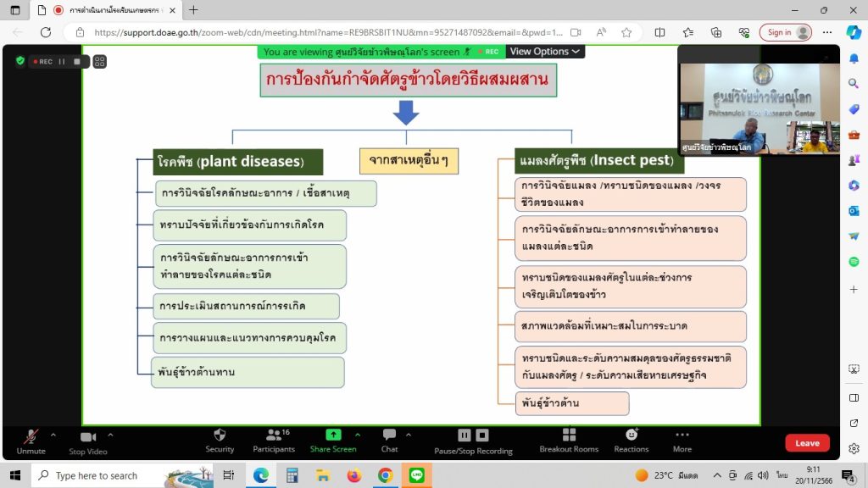The width and height of the screenshot is (868, 488).
Task: Expand the View Options dropdown
Action: [545, 52]
